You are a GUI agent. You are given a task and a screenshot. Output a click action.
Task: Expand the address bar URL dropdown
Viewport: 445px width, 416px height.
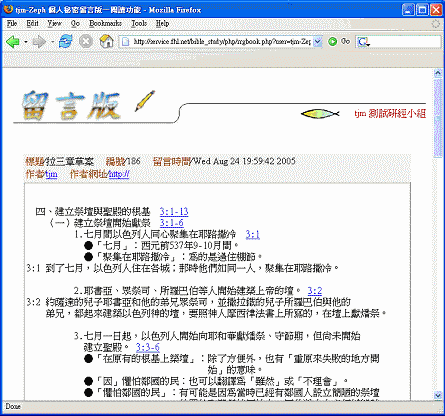(x=318, y=42)
